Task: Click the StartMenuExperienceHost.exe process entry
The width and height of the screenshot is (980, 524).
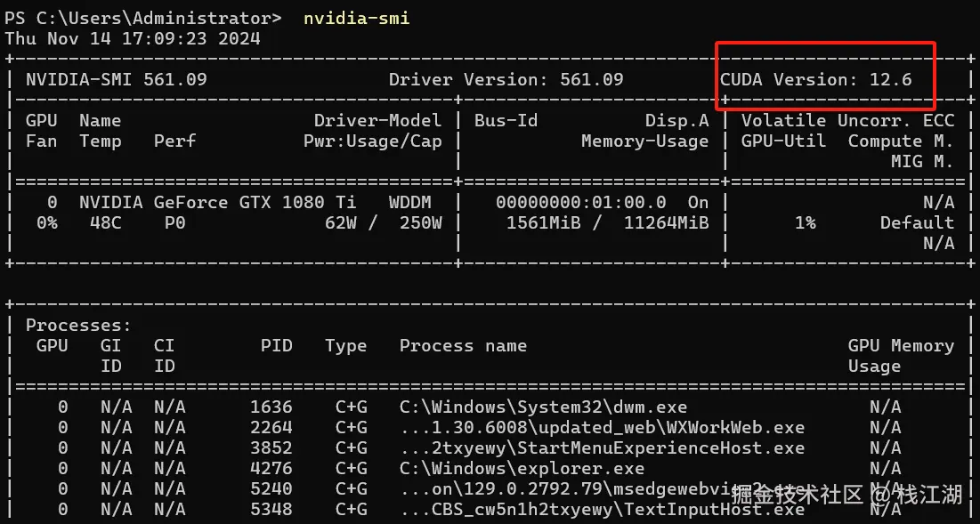Action: point(602,447)
